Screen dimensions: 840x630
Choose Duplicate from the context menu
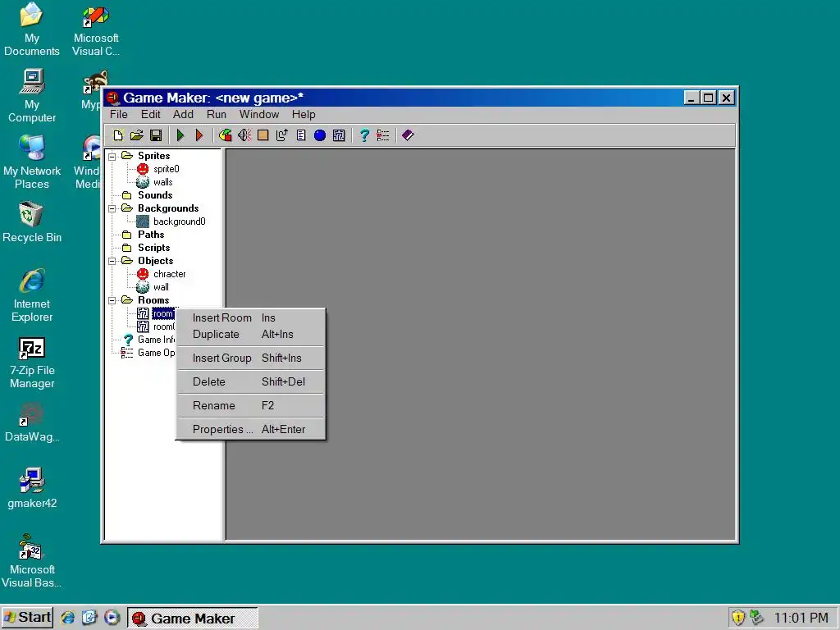(x=251, y=335)
